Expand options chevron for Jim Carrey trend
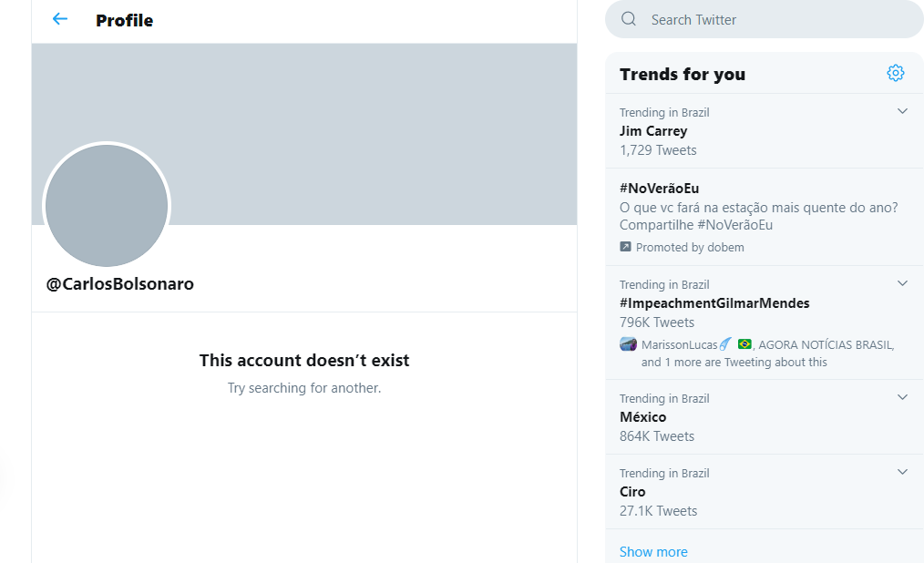 pyautogui.click(x=901, y=111)
